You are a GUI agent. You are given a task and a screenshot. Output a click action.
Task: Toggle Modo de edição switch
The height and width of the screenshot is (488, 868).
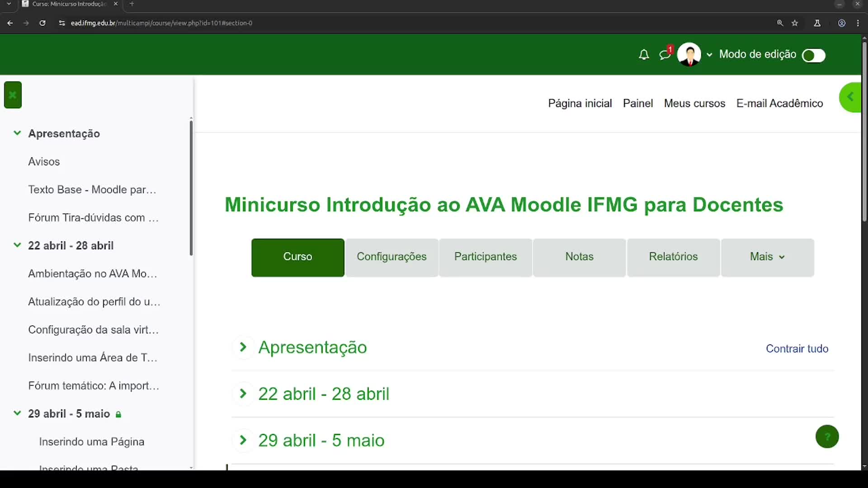pos(814,56)
